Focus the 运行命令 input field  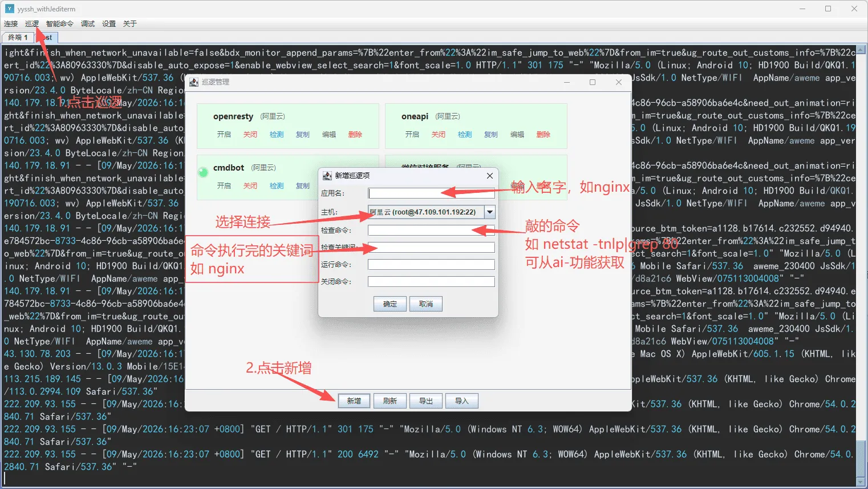click(x=431, y=265)
